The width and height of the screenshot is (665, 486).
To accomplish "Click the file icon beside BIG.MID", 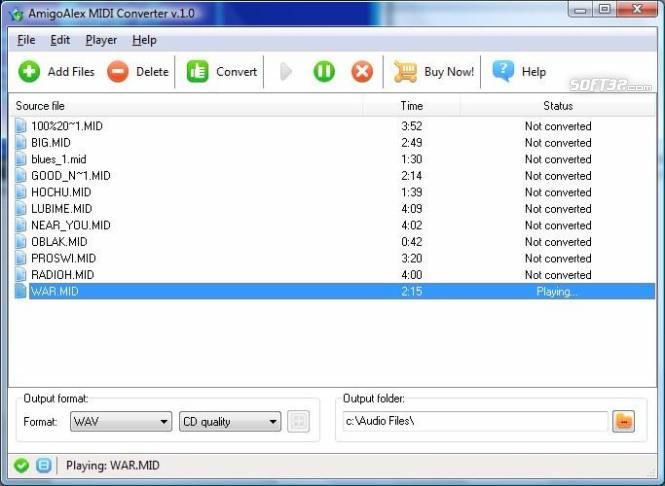I will [21, 142].
